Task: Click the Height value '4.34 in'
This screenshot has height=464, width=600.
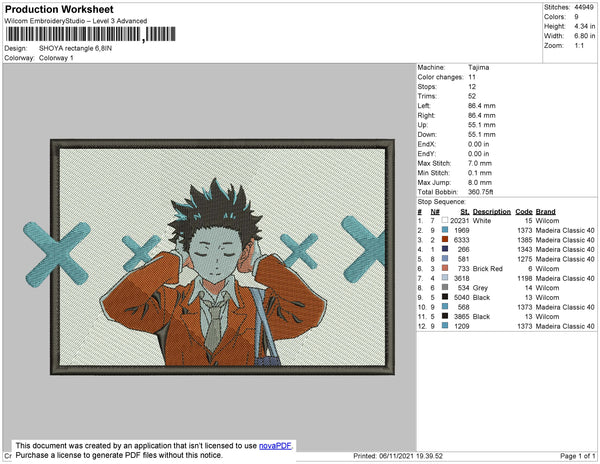Action: [585, 26]
